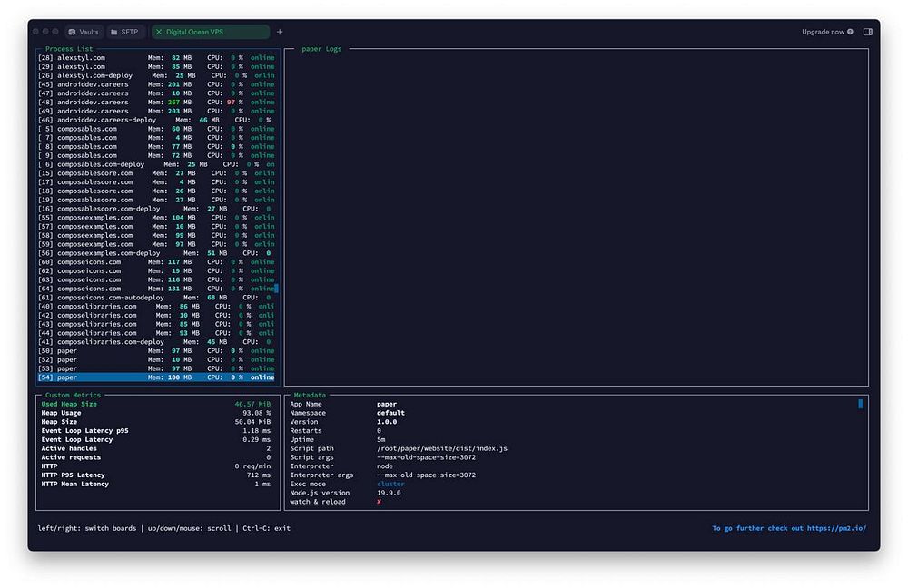The width and height of the screenshot is (908, 588).
Task: Select process [53] paper
Action: (156, 368)
